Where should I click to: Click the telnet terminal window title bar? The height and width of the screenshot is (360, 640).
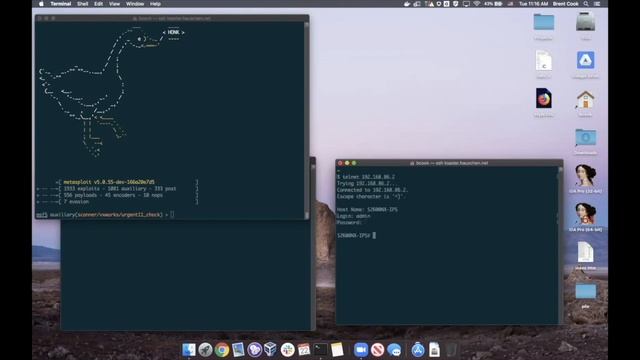(449, 163)
